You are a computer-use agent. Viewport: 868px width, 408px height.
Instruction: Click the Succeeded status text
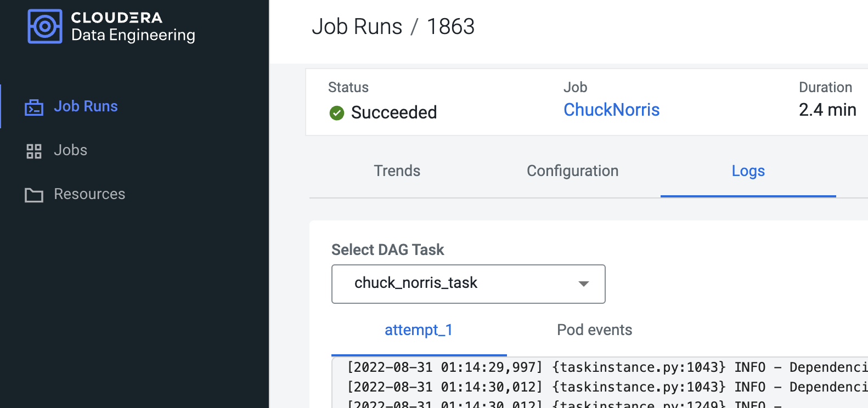(x=394, y=112)
